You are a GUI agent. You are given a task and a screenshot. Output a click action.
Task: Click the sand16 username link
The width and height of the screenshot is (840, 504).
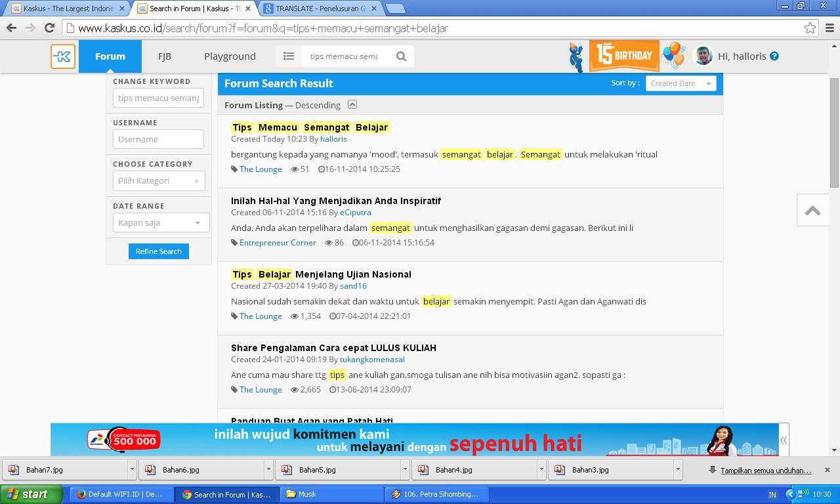[353, 286]
